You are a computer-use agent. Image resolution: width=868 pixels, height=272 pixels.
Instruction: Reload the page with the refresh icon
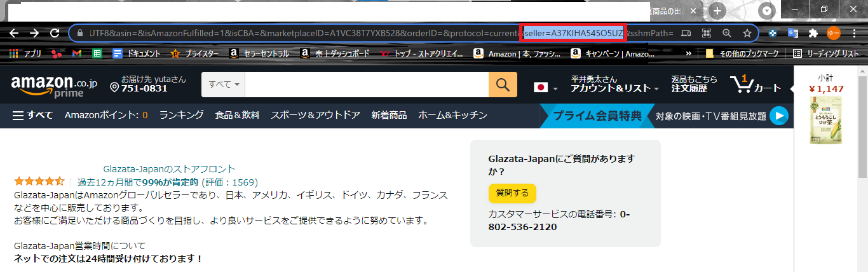coord(55,33)
